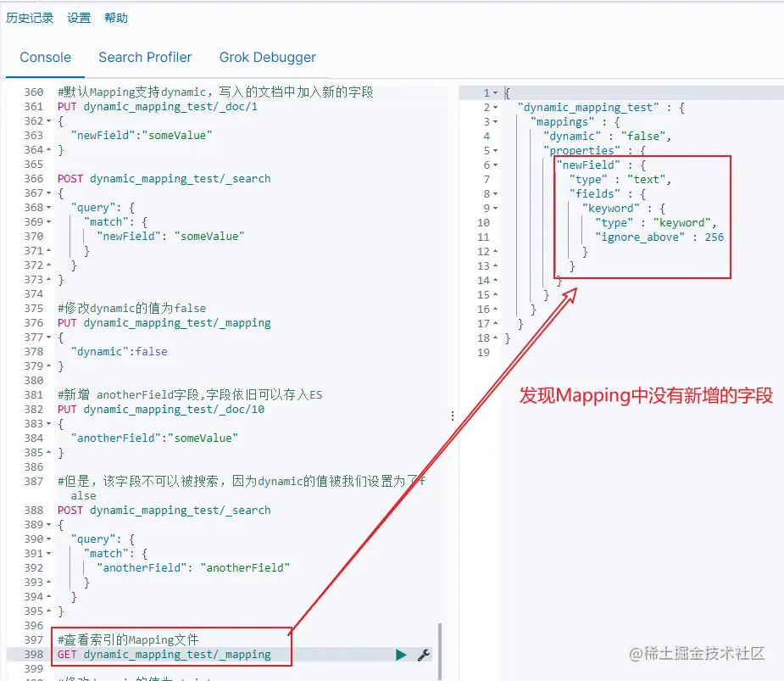Collapse the code block at line 362
The height and width of the screenshot is (681, 784).
click(x=49, y=121)
